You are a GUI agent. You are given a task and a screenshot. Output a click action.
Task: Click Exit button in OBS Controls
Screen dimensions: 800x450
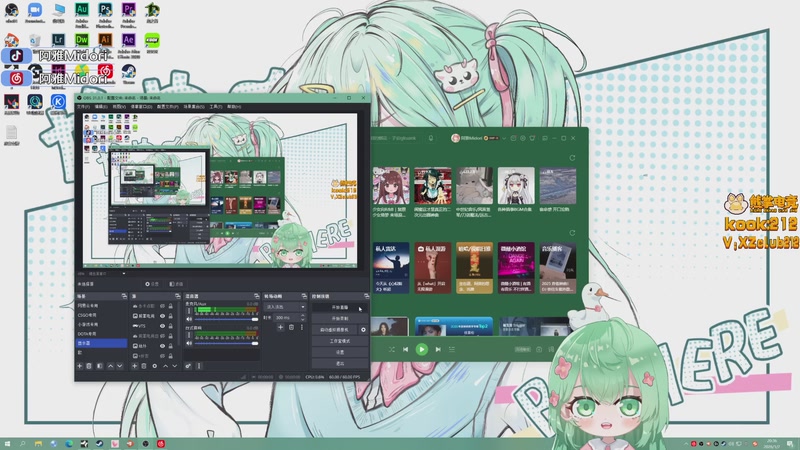point(340,363)
